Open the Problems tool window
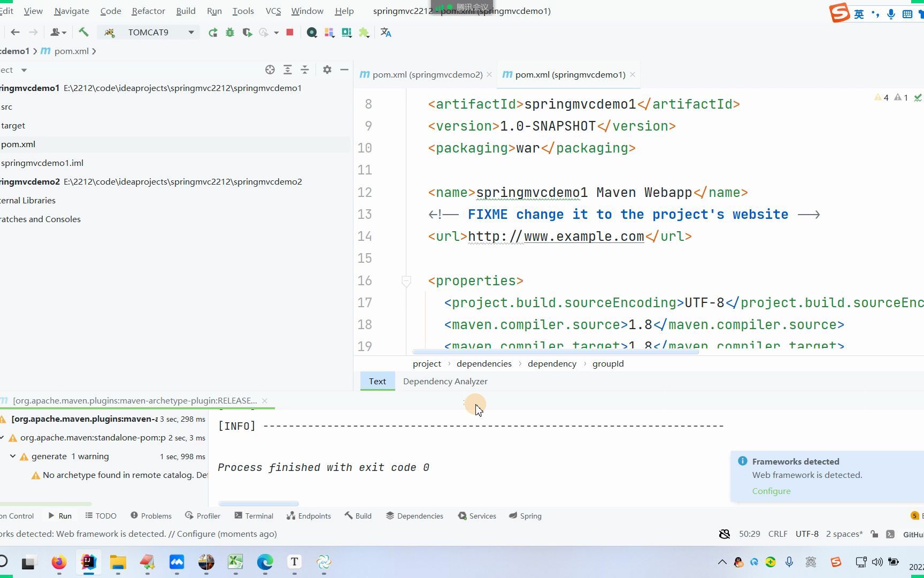This screenshot has width=924, height=578. tap(151, 516)
